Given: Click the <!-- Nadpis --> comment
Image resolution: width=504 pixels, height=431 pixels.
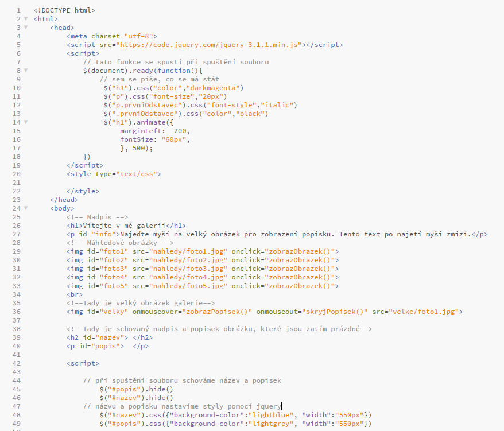Looking at the screenshot, I should (98, 217).
